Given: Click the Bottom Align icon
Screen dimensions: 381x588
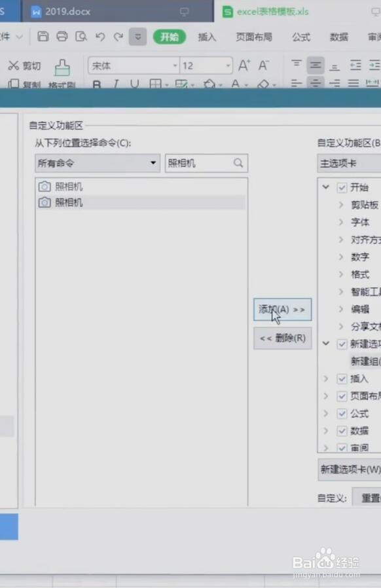Looking at the screenshot, I should point(335,67).
